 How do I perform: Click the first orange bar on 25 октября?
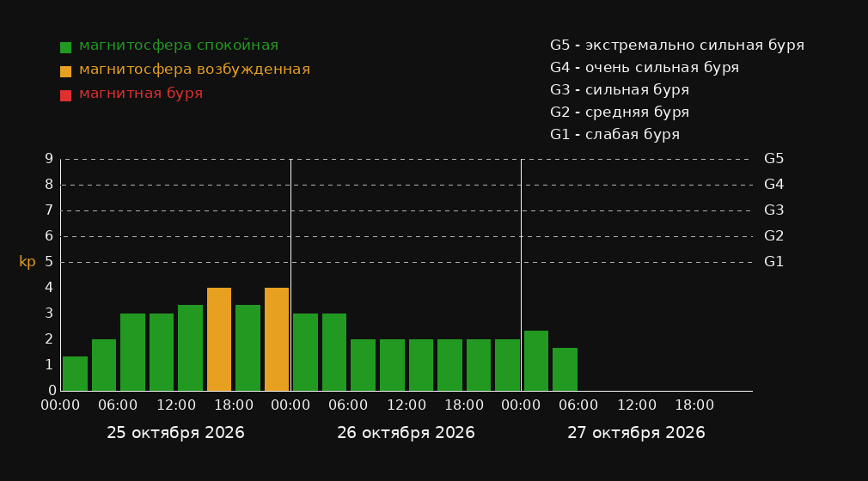[x=219, y=339]
